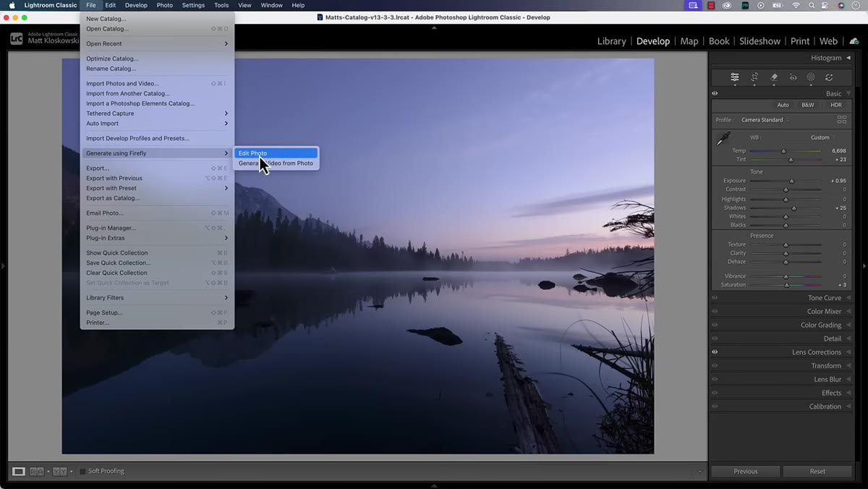Choose Generate Video from Photo
The width and height of the screenshot is (868, 489).
pos(276,163)
